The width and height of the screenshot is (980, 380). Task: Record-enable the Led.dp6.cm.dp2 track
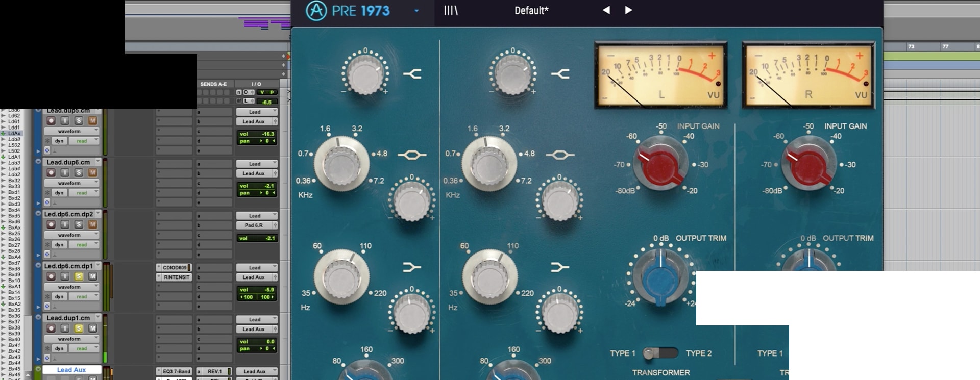(x=51, y=224)
